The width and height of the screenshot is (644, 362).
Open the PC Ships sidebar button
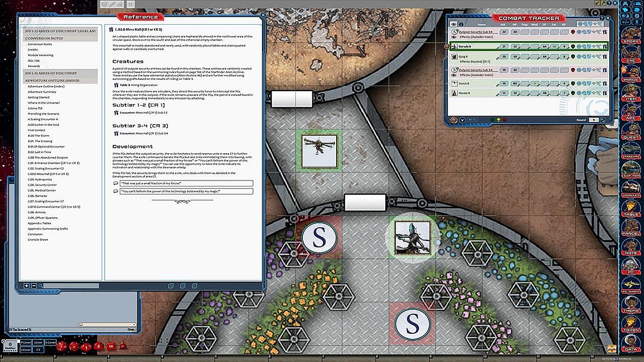[631, 284]
